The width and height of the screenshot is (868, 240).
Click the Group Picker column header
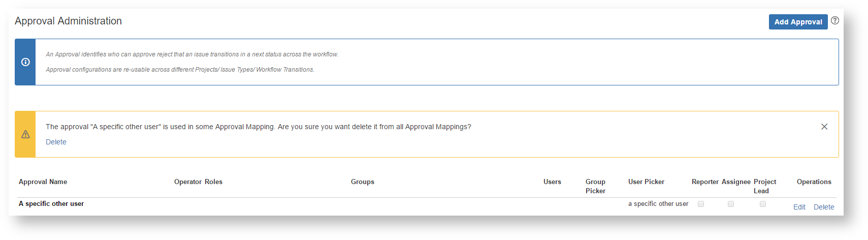[595, 186]
